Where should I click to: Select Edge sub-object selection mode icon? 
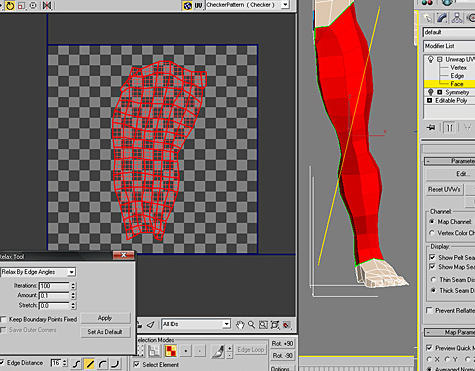(x=154, y=351)
